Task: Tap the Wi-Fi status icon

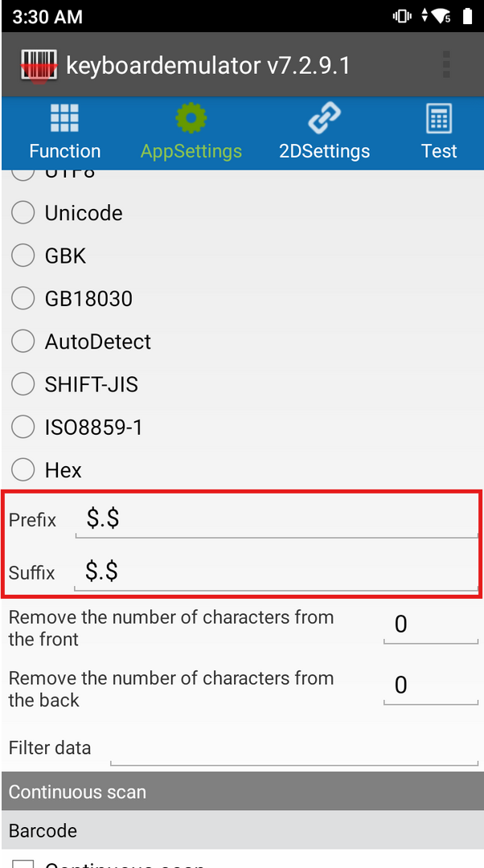Action: point(441,16)
